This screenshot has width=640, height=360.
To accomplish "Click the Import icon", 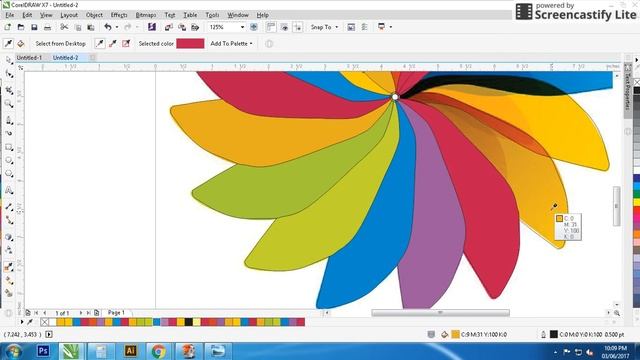I will 169,27.
